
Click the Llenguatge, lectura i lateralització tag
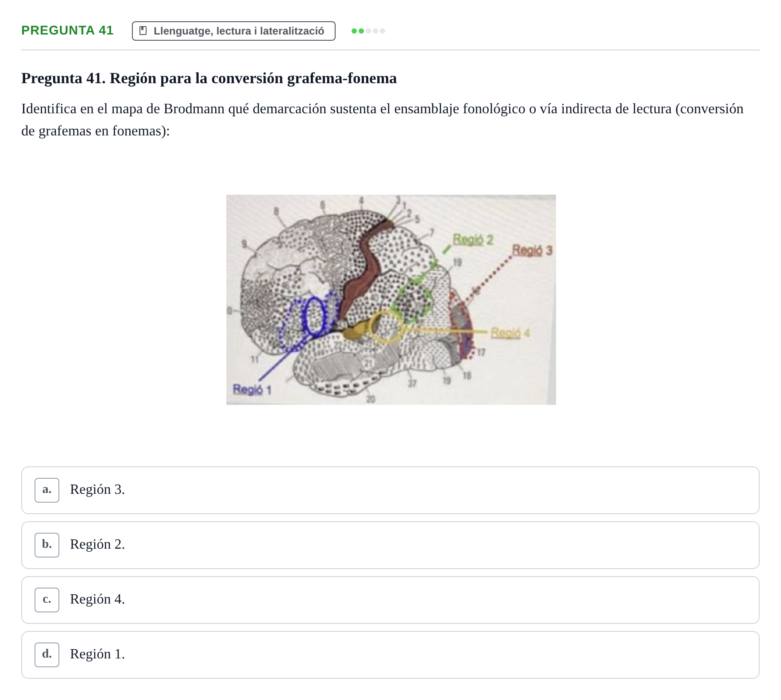tap(233, 31)
